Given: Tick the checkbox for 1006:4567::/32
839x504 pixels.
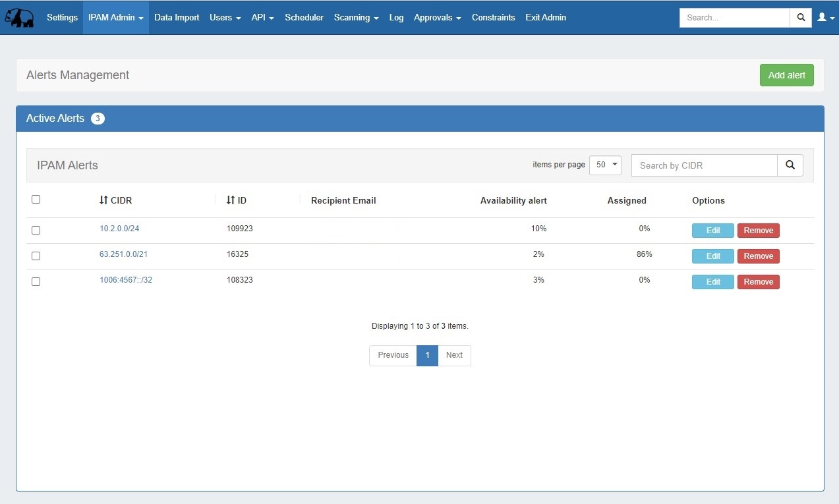Looking at the screenshot, I should pyautogui.click(x=36, y=282).
